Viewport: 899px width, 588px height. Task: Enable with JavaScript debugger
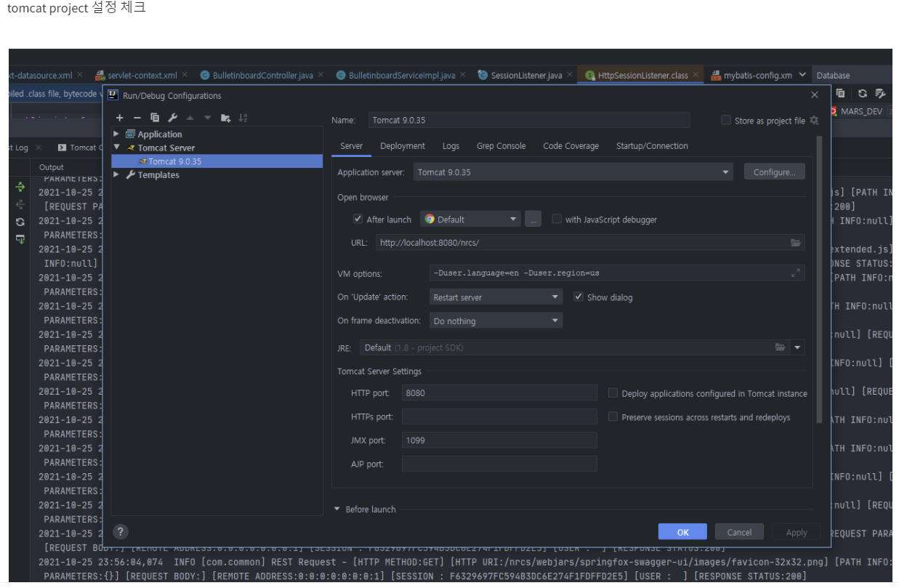tap(557, 219)
